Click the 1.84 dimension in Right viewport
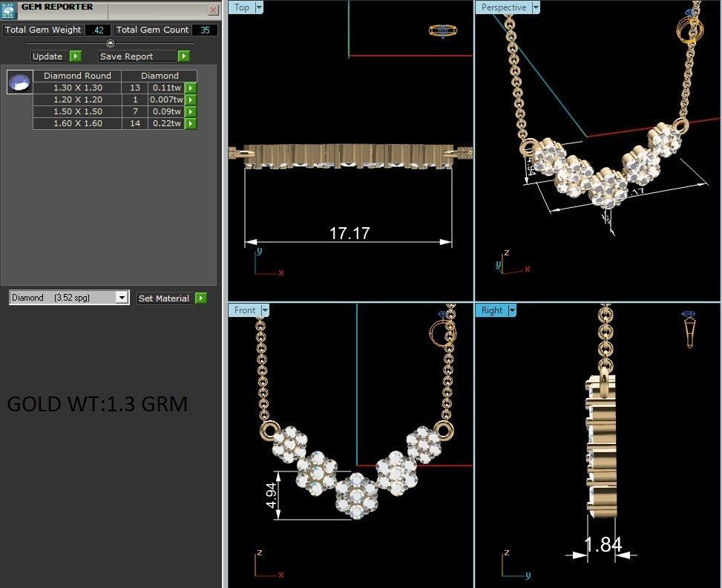Image resolution: width=722 pixels, height=588 pixels. [x=603, y=545]
